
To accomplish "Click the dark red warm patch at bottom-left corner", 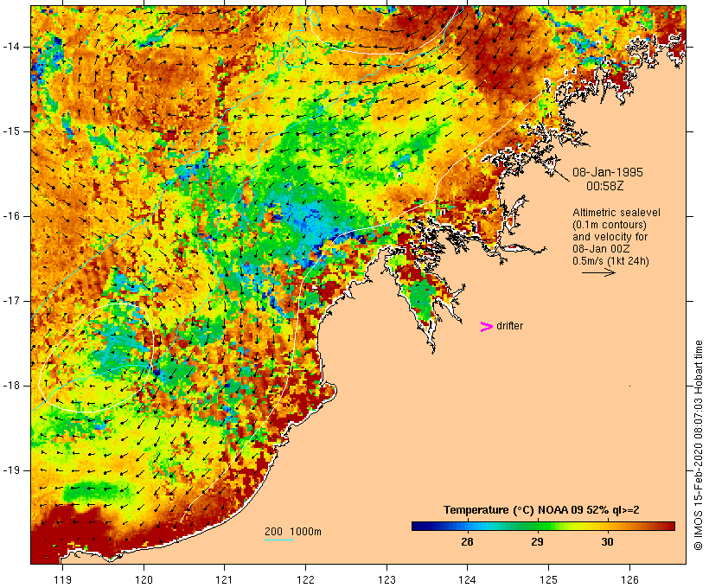I will coord(67,534).
